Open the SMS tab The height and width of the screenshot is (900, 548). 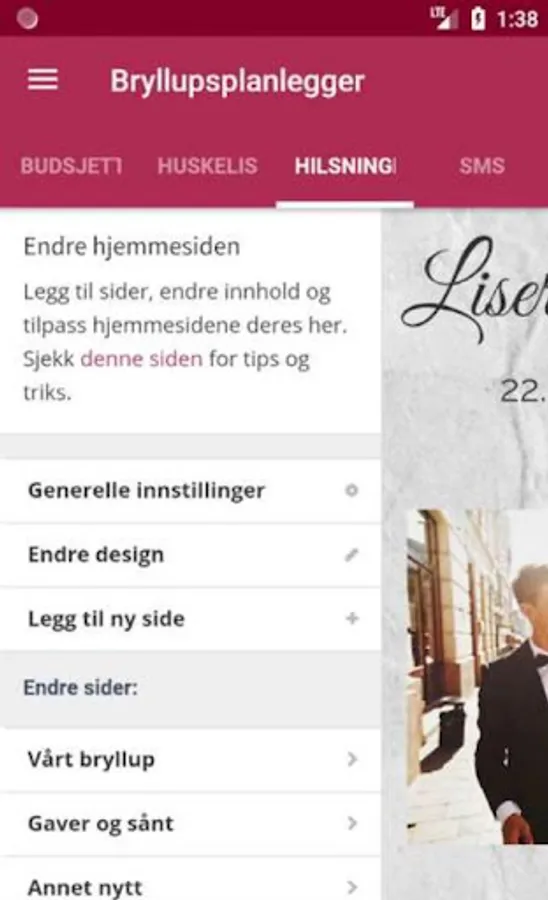(x=481, y=166)
